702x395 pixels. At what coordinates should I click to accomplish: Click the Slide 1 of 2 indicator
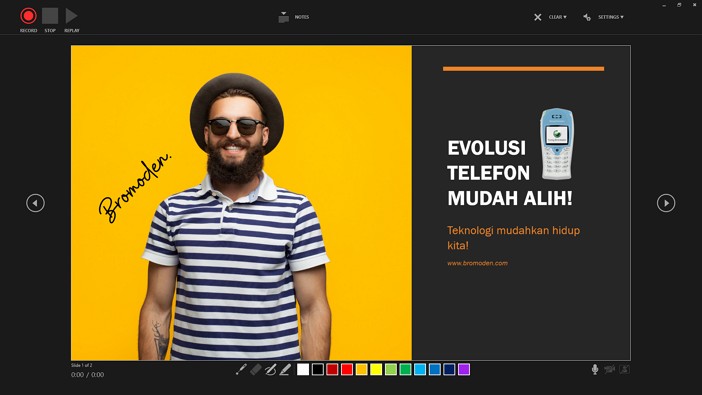pos(81,365)
